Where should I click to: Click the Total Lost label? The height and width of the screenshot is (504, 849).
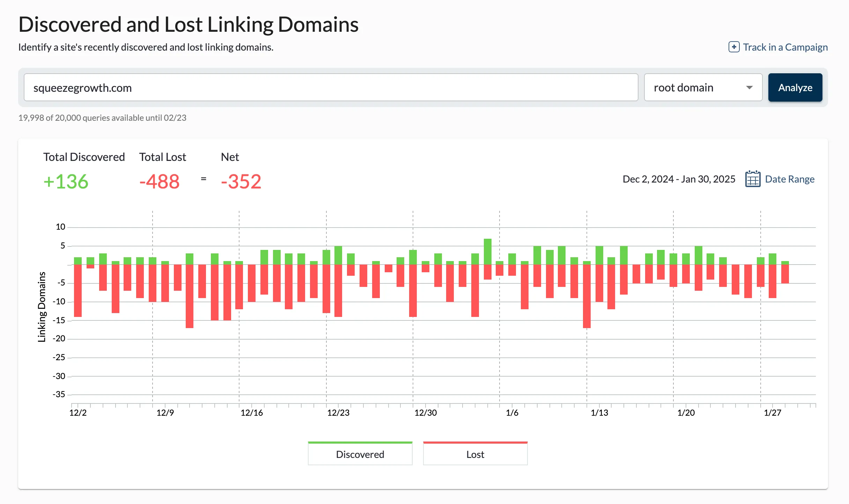click(163, 157)
